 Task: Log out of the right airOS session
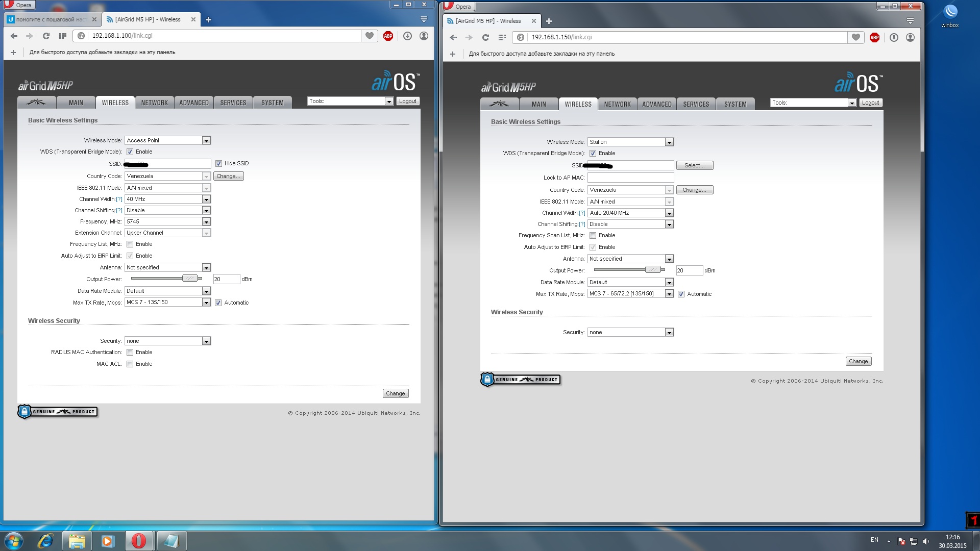(870, 103)
